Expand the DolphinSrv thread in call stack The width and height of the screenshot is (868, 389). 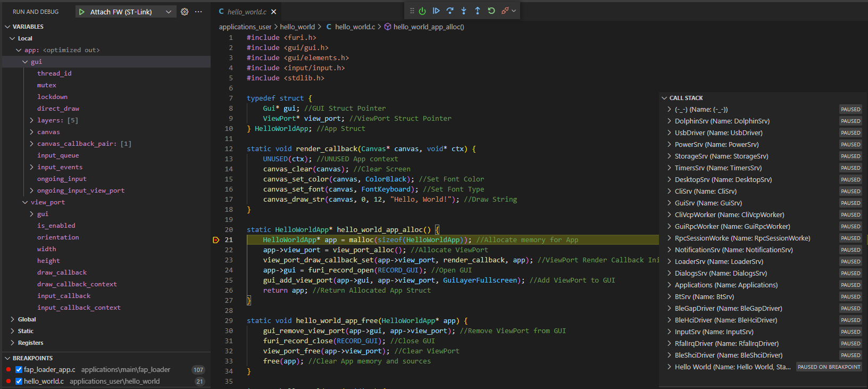click(x=669, y=121)
